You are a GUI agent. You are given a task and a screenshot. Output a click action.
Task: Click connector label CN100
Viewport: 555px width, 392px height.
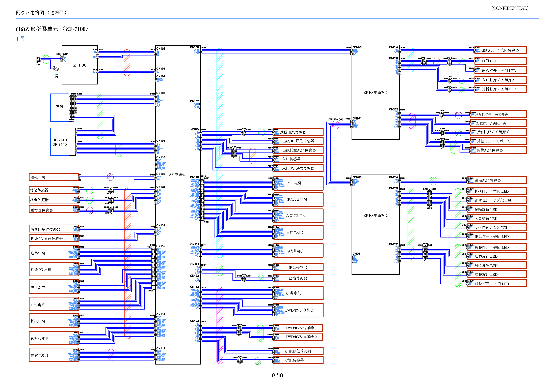161,93
